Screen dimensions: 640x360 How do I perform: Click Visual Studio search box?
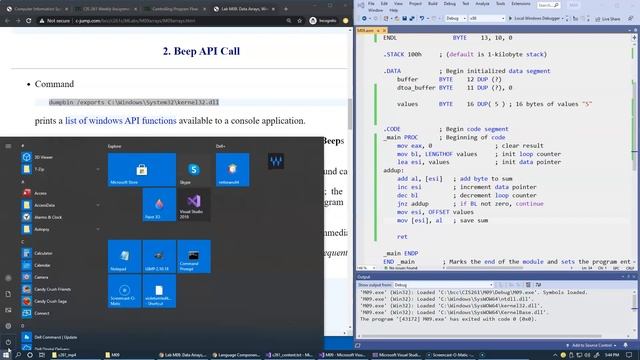click(x=548, y=5)
